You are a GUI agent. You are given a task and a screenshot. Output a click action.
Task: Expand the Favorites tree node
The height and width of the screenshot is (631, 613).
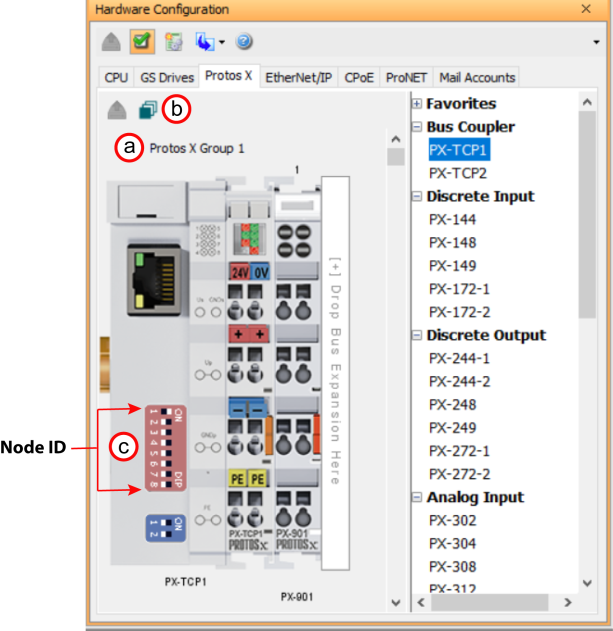[x=416, y=104]
